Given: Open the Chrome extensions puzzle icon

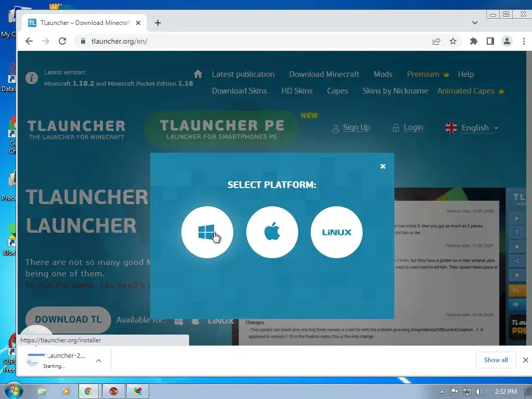Looking at the screenshot, I should [x=474, y=41].
